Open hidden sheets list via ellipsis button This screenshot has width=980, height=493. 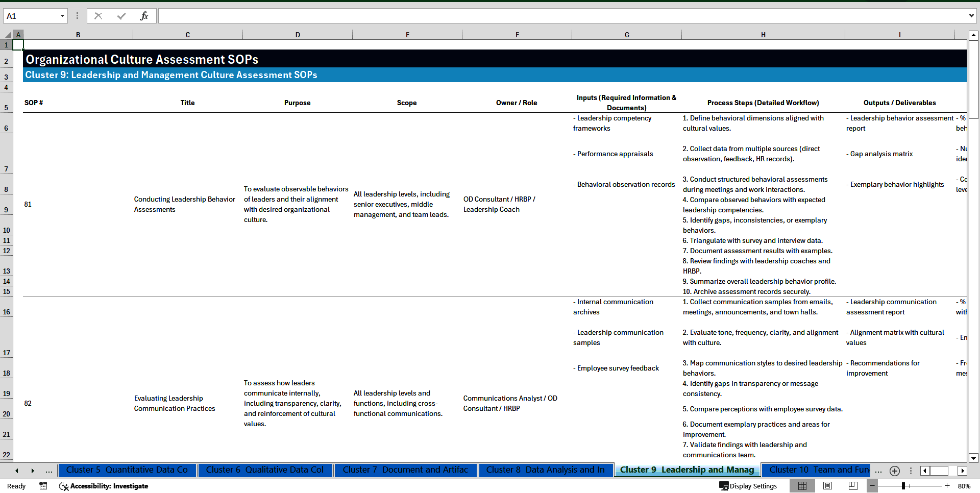pos(49,471)
